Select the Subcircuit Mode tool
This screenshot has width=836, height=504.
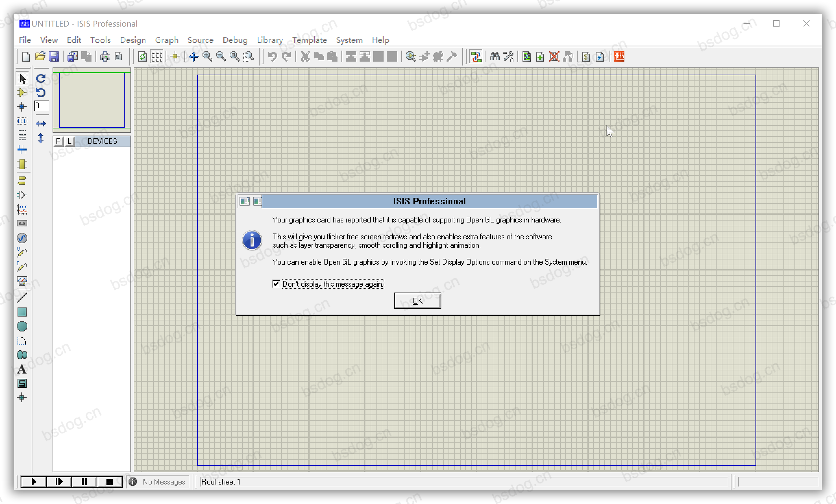(x=22, y=164)
